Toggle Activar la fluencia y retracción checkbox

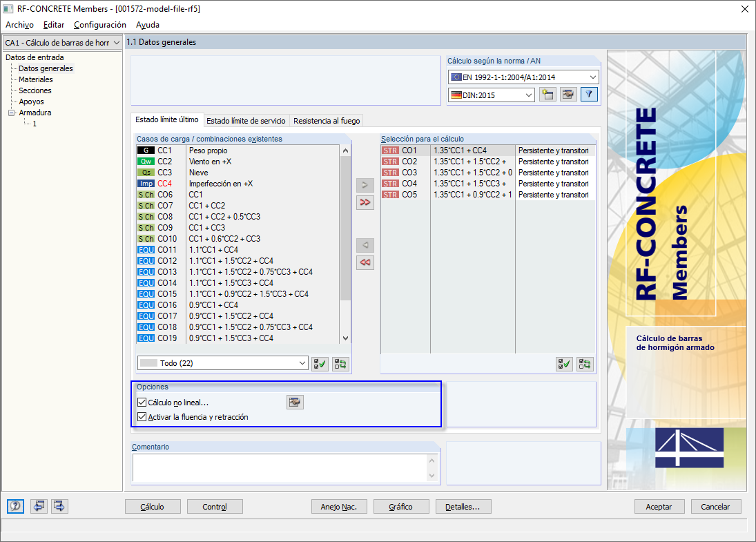pos(142,416)
